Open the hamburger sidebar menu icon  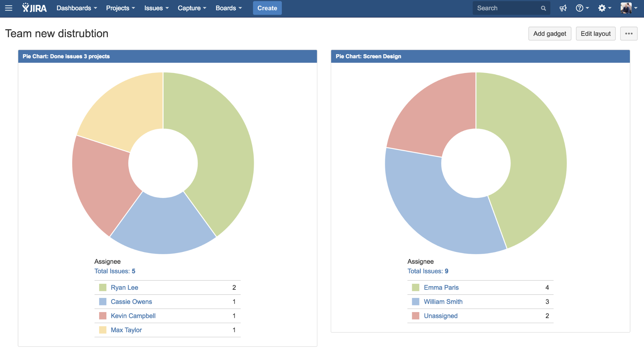[x=9, y=8]
